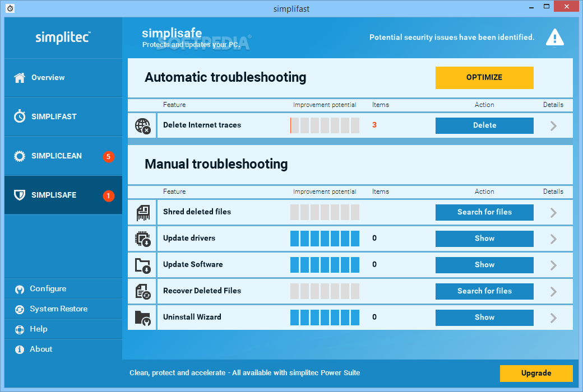Screen dimensions: 583x392
Task: Click the 'Manual troubleshooting' heading
Action: 216,164
